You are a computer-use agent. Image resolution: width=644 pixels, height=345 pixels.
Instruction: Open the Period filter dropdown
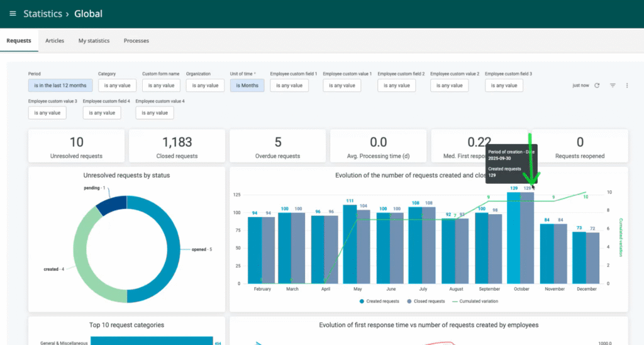(x=60, y=86)
